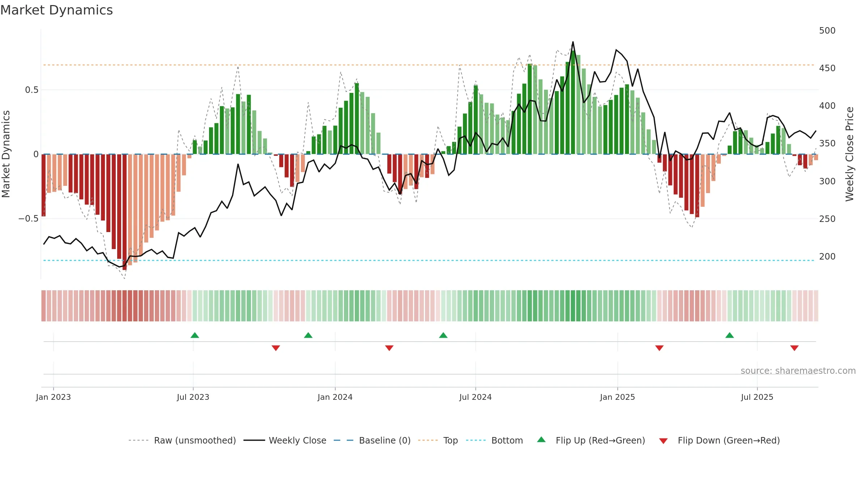
Task: Click the Jul 2023 x-axis label
Action: tap(193, 397)
